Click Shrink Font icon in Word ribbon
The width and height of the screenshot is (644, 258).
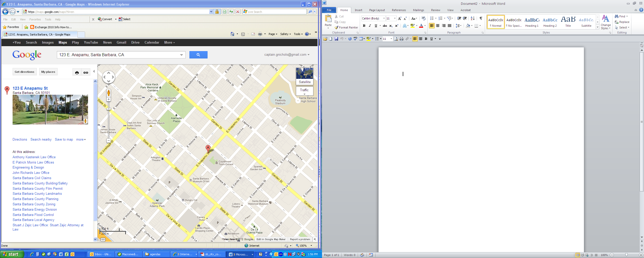(405, 18)
